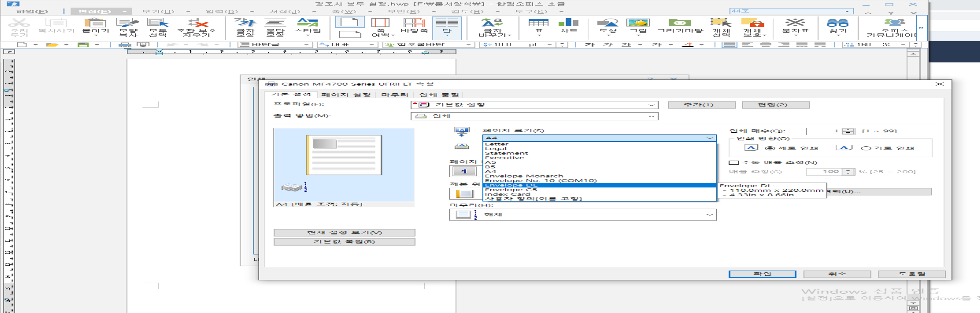This screenshot has width=980, height=313.
Task: Enable the 수동 배율 조정 checkbox
Action: [733, 162]
